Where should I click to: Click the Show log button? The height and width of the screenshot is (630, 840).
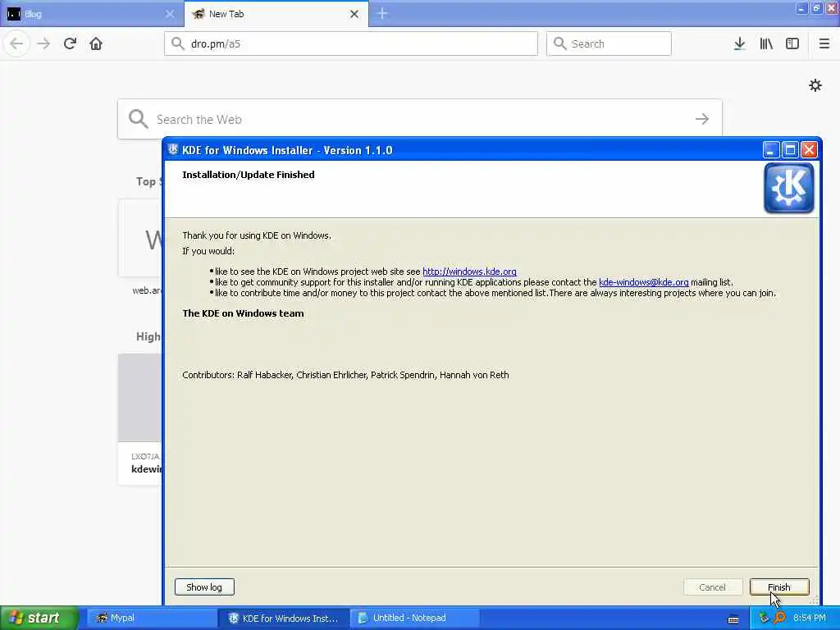point(204,587)
